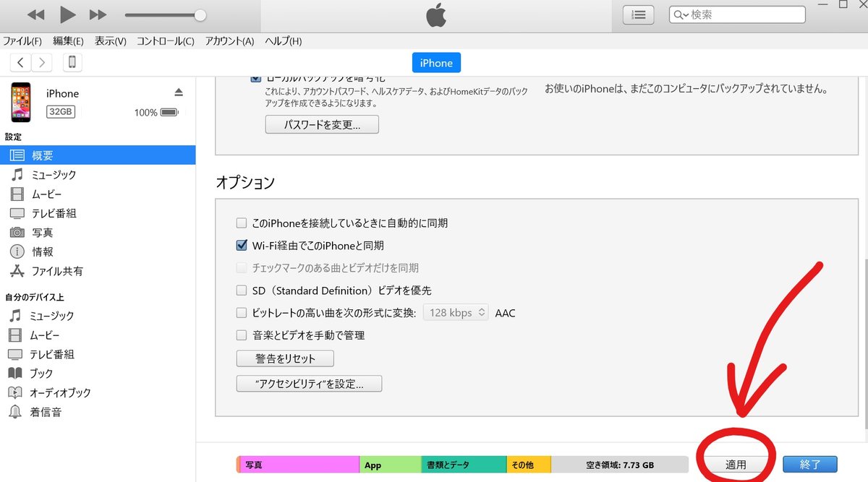Open the 表示(V) menu
Screen dimensions: 868x482
(x=111, y=41)
